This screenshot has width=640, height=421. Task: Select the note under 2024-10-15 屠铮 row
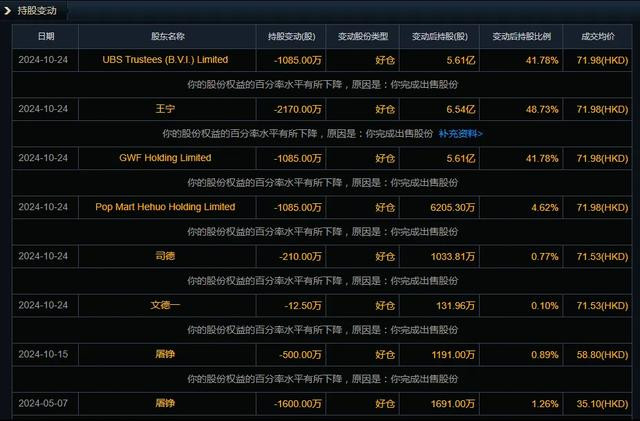pyautogui.click(x=322, y=379)
